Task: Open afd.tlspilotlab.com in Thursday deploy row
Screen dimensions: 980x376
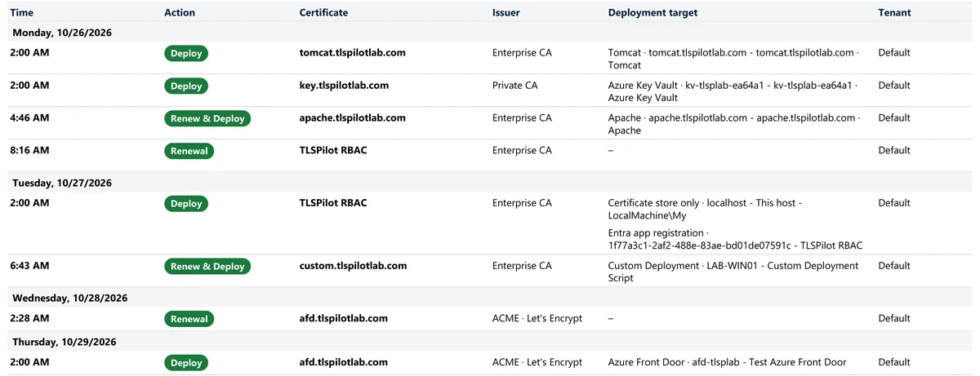Action: pyautogui.click(x=344, y=361)
